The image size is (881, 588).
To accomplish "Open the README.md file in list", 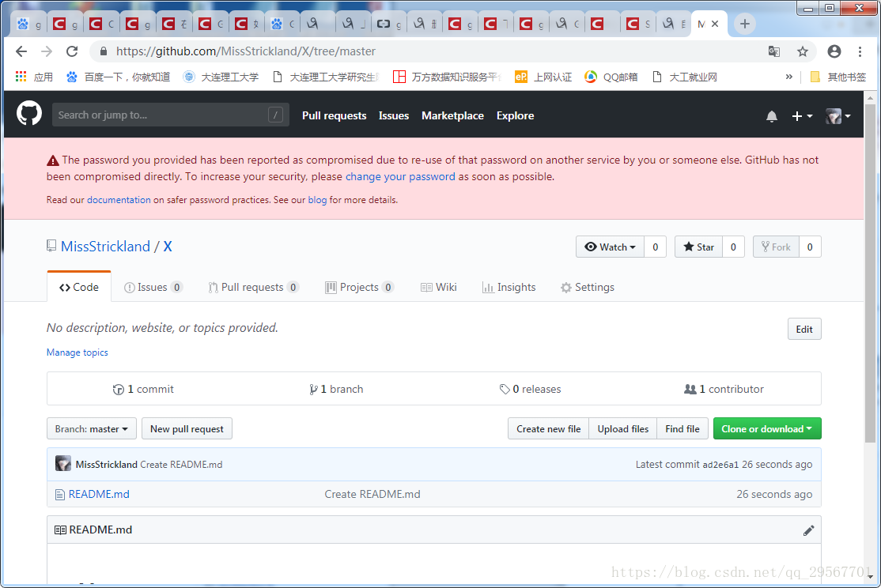I will (99, 494).
